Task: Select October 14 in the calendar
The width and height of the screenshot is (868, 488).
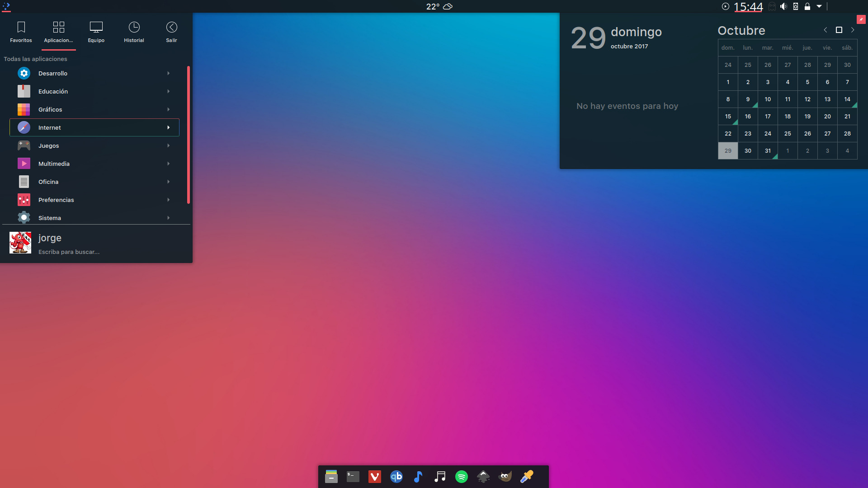Action: pos(847,99)
